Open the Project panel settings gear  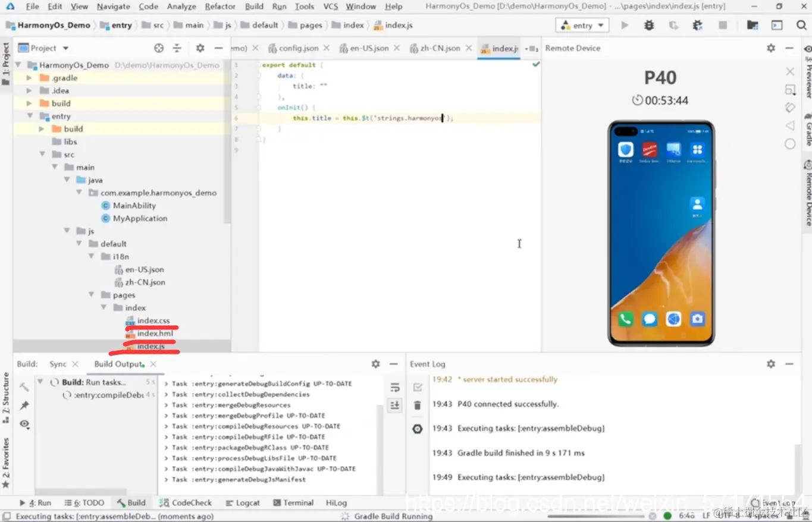point(200,48)
